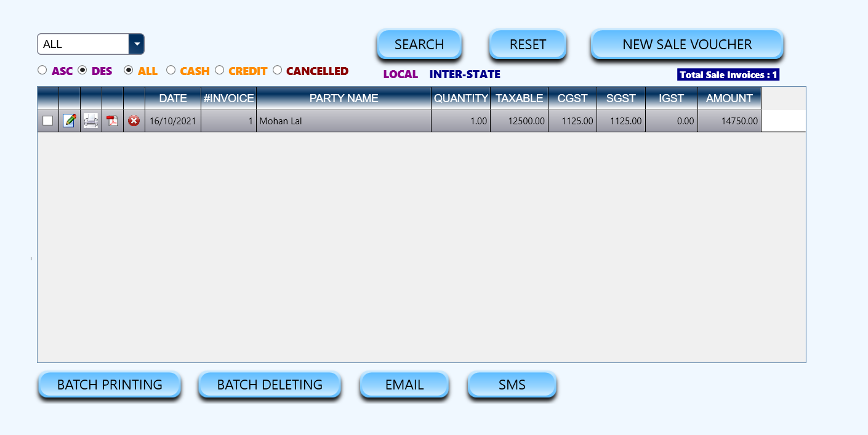Select the CASH filter radio button
The height and width of the screenshot is (435, 868).
pos(171,70)
